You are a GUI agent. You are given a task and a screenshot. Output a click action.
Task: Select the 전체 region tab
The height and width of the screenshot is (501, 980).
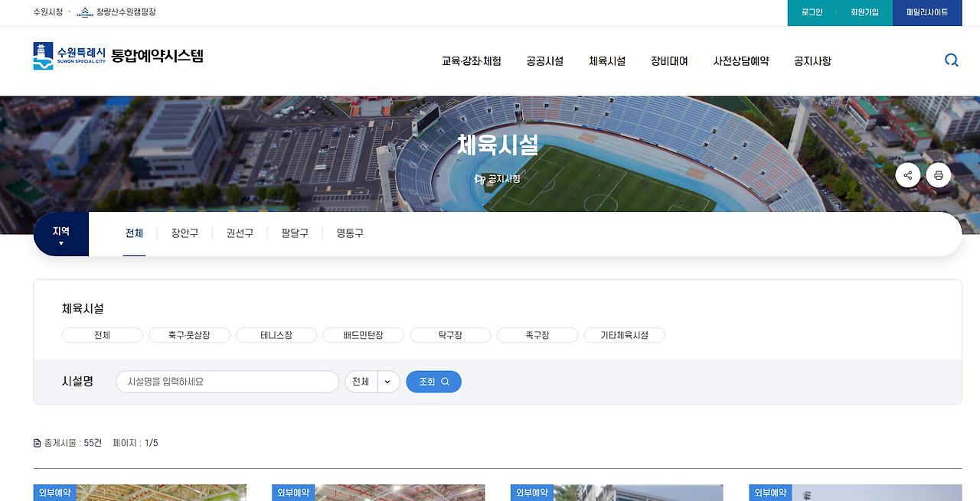134,233
